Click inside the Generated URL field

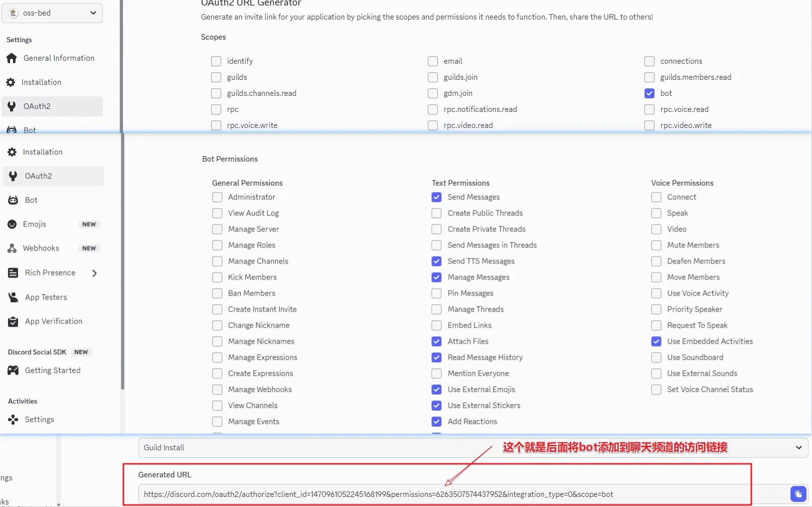(451, 494)
